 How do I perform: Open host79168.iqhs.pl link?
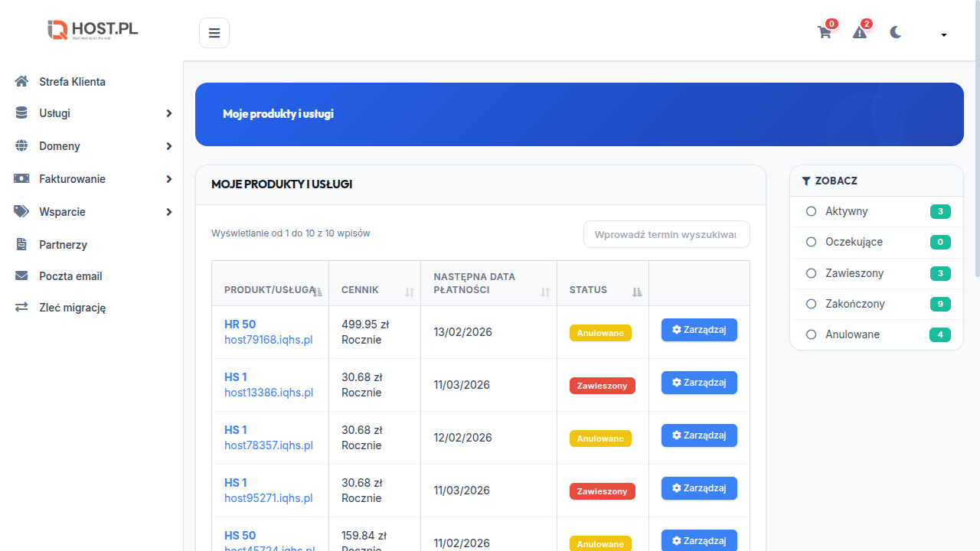point(269,340)
